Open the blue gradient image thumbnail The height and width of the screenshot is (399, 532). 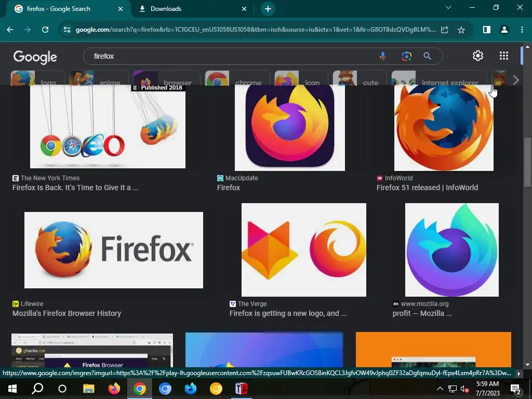[264, 350]
